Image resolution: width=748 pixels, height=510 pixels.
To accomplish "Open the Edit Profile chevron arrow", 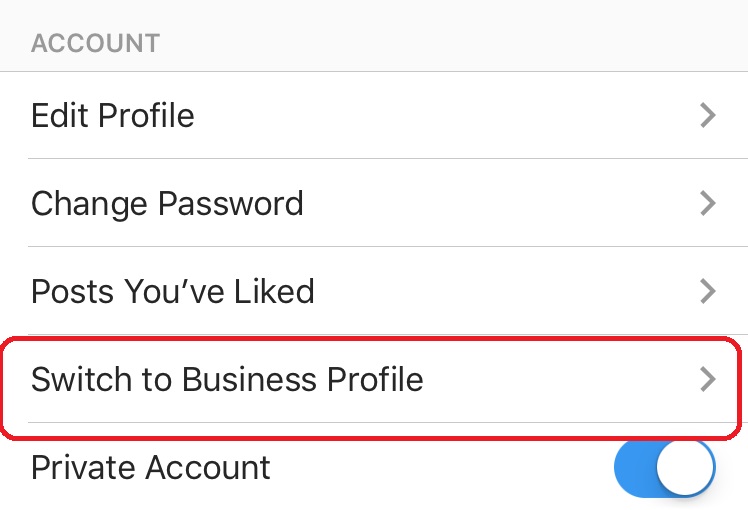I will click(708, 116).
